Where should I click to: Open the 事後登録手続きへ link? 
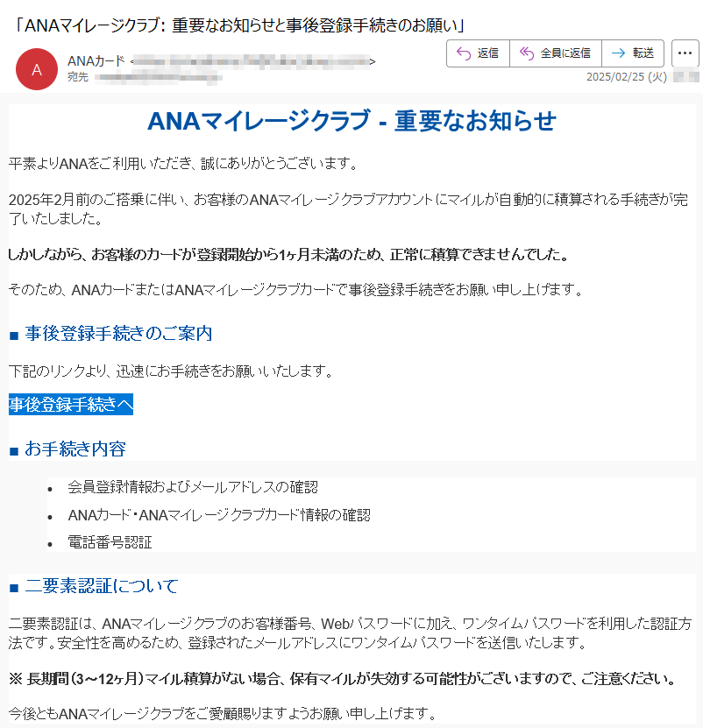tap(71, 405)
